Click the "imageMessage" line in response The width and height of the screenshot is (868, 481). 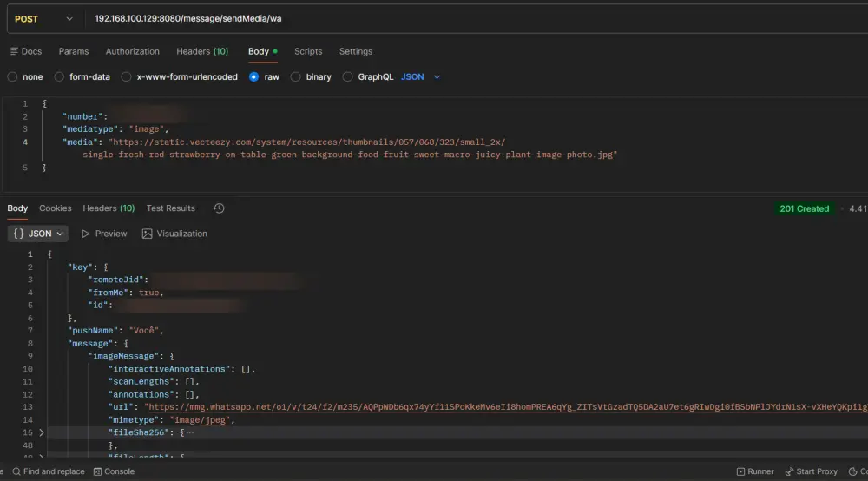tap(131, 356)
